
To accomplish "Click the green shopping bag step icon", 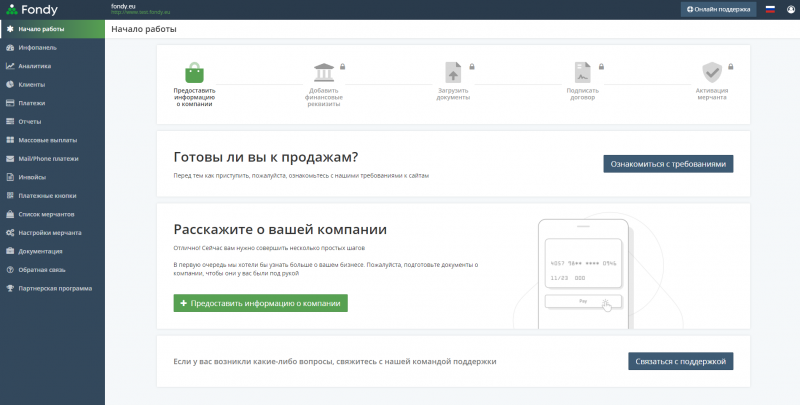I will [x=194, y=72].
